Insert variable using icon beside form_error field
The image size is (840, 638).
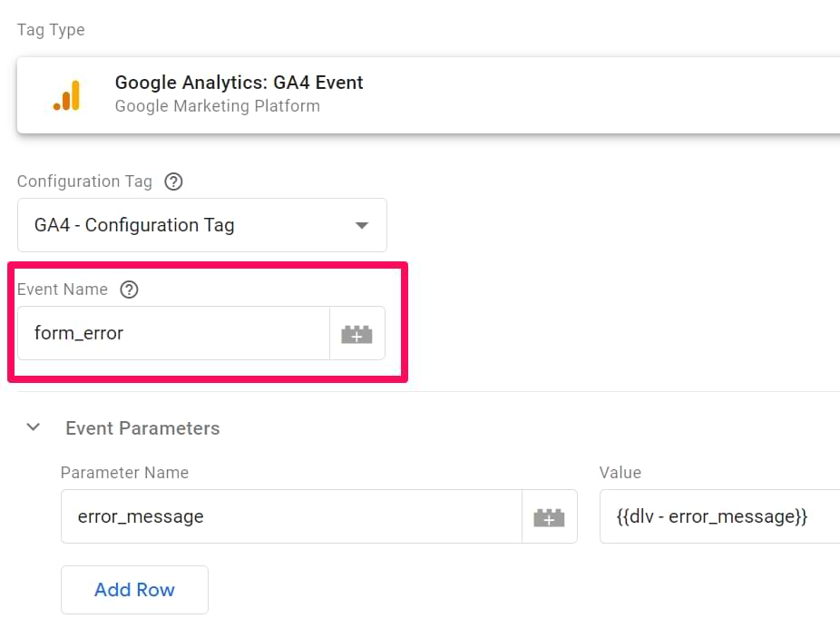tap(357, 334)
